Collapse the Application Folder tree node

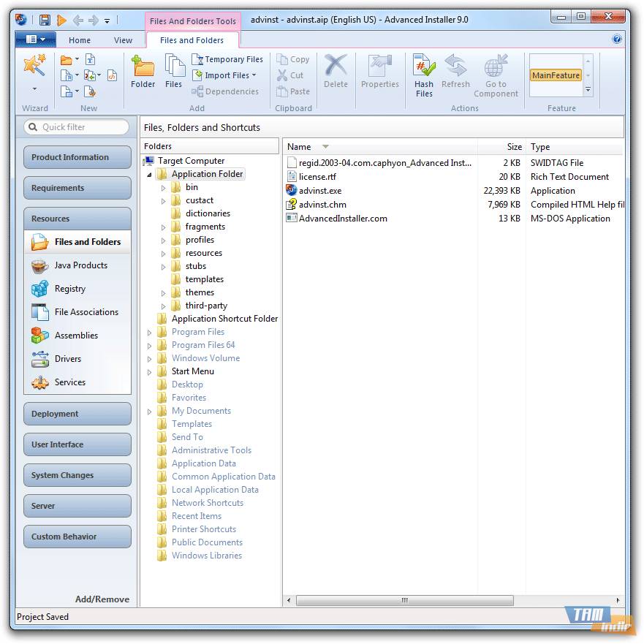pos(150,175)
